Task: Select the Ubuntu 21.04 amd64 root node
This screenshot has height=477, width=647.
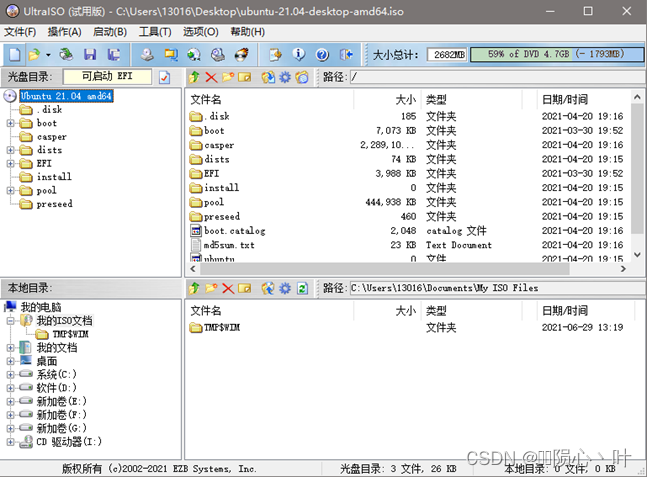Action: click(66, 96)
